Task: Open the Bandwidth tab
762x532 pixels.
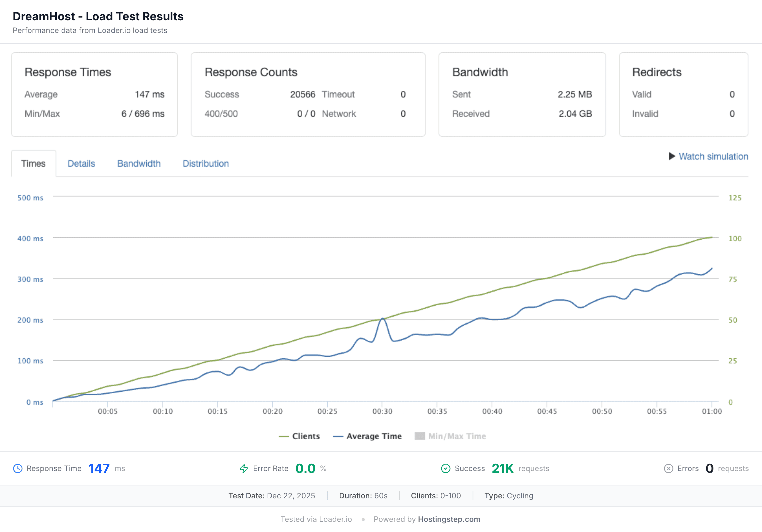Action: [x=139, y=163]
